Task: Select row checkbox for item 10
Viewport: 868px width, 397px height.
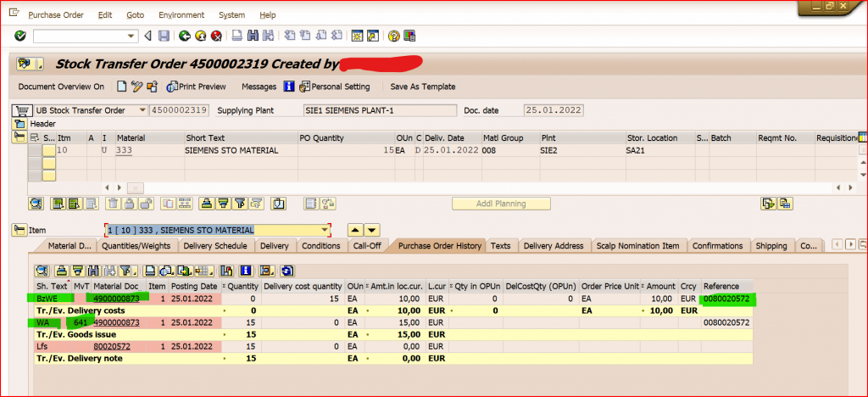Action: pos(34,150)
